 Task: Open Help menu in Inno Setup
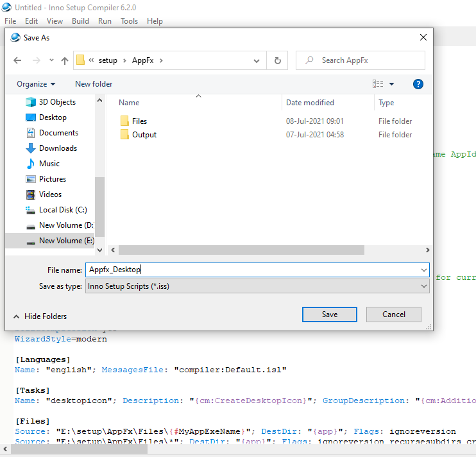(155, 21)
